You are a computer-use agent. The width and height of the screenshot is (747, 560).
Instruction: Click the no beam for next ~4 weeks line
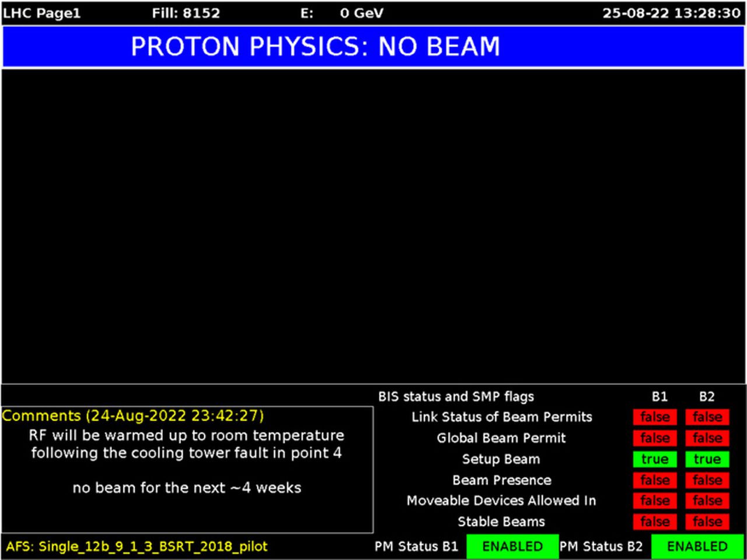click(x=187, y=488)
